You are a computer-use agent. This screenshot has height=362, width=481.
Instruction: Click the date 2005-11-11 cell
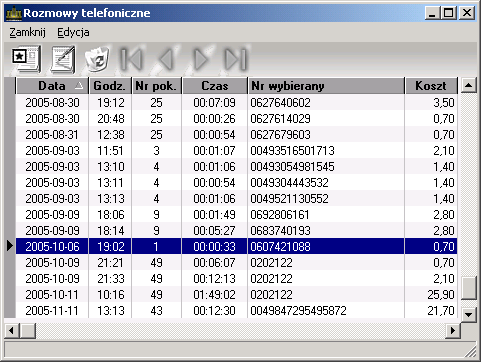click(x=52, y=311)
